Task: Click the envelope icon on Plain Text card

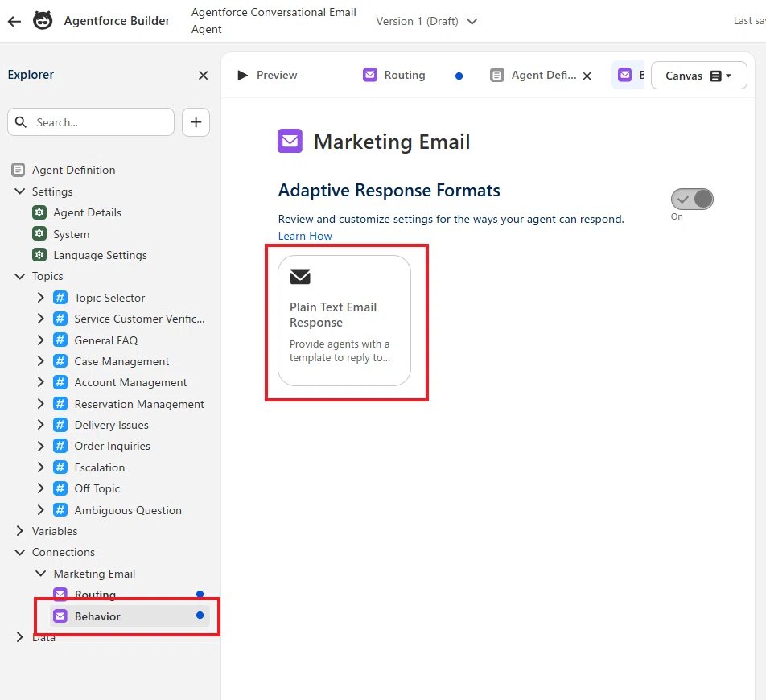Action: point(300,277)
